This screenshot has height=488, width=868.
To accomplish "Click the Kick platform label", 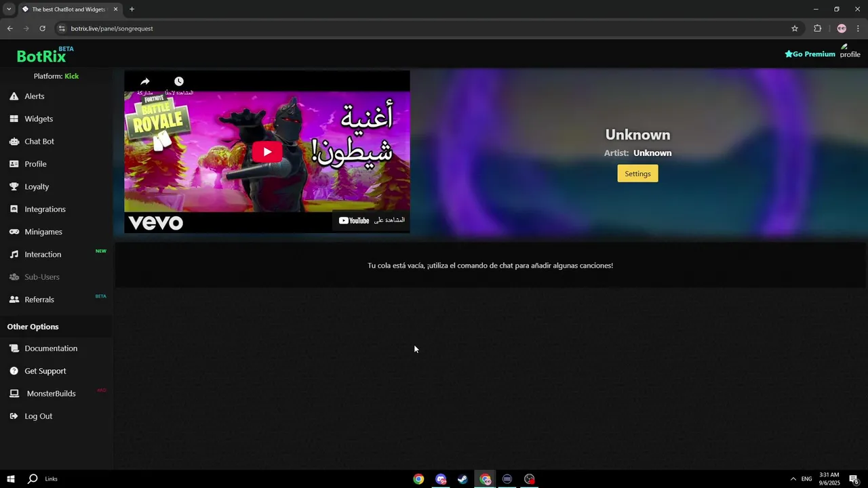I will tap(71, 76).
